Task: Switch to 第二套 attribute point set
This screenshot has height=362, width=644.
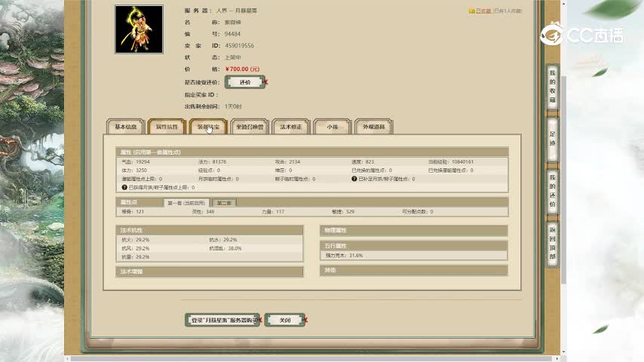Action: click(x=224, y=203)
